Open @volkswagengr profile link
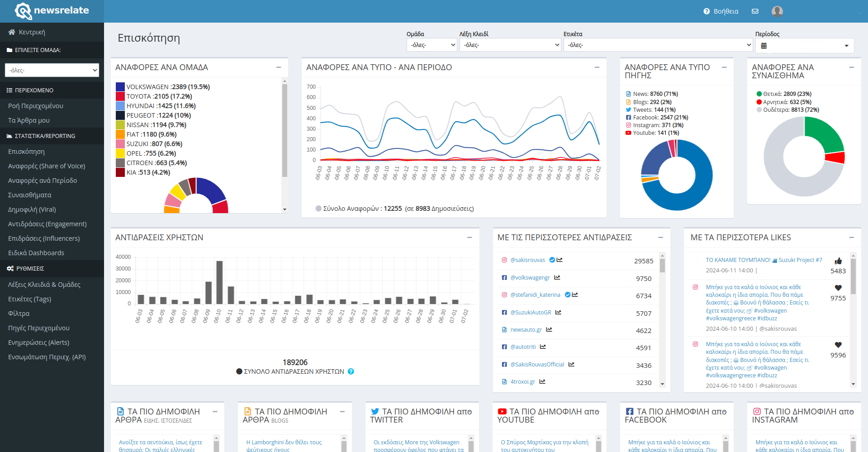868x452 pixels. 530,278
